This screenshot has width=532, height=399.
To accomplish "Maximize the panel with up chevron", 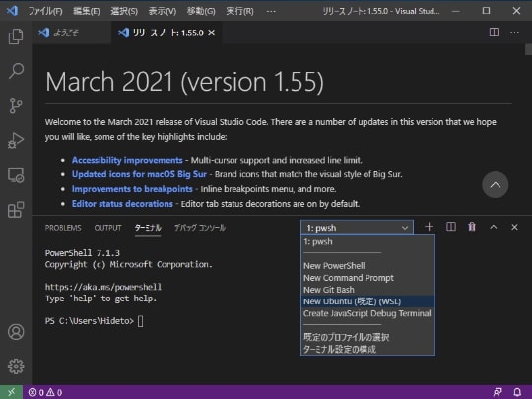I will coord(494,227).
